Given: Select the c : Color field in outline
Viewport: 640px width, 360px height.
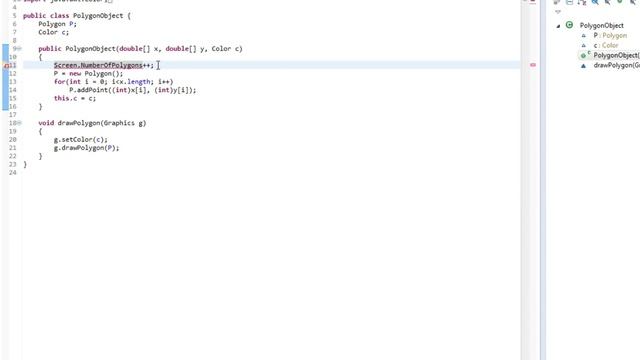Looking at the screenshot, I should pyautogui.click(x=606, y=45).
